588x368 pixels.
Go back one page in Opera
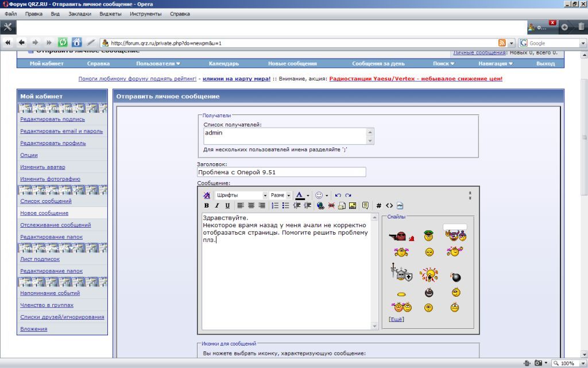[x=22, y=43]
